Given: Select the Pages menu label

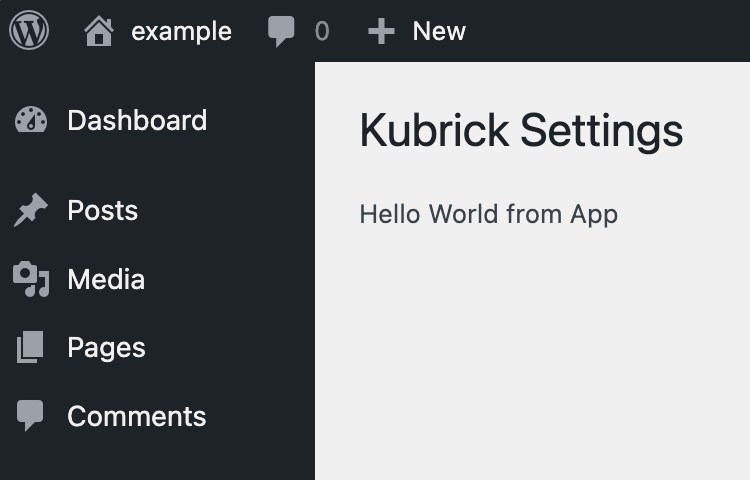Looking at the screenshot, I should 106,348.
